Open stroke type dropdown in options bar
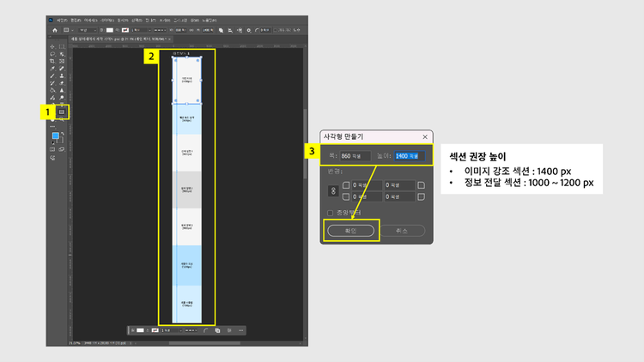 point(160,30)
